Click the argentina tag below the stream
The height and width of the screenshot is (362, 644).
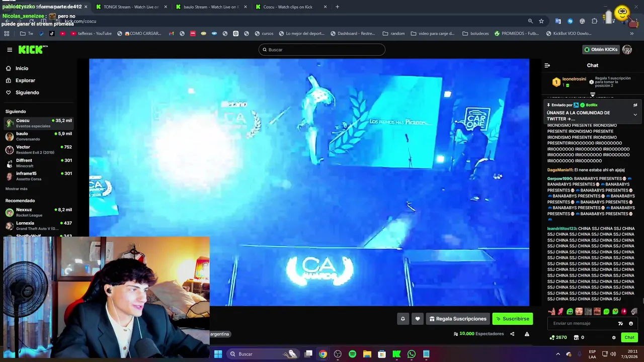point(219,334)
